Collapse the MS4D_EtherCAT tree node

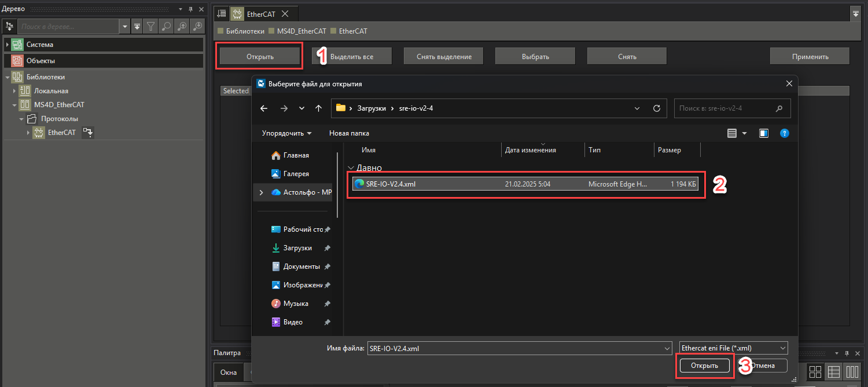point(14,105)
